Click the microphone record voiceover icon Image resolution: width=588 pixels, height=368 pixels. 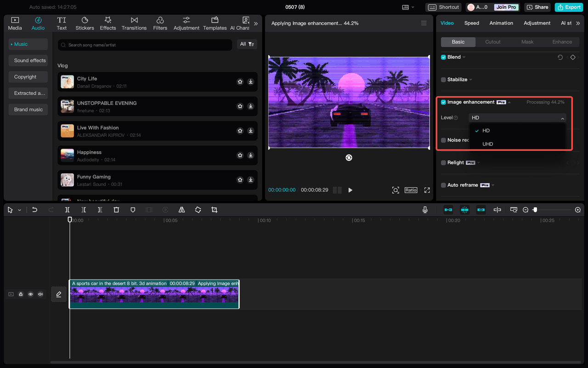coord(425,210)
